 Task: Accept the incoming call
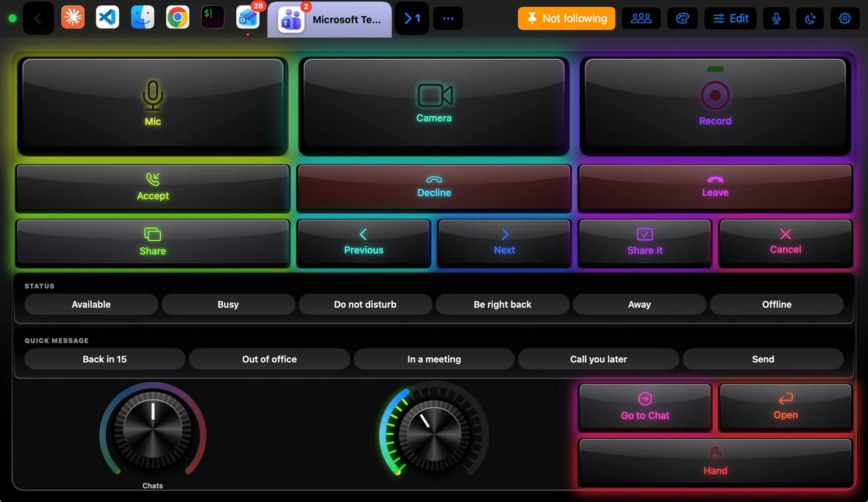(153, 188)
